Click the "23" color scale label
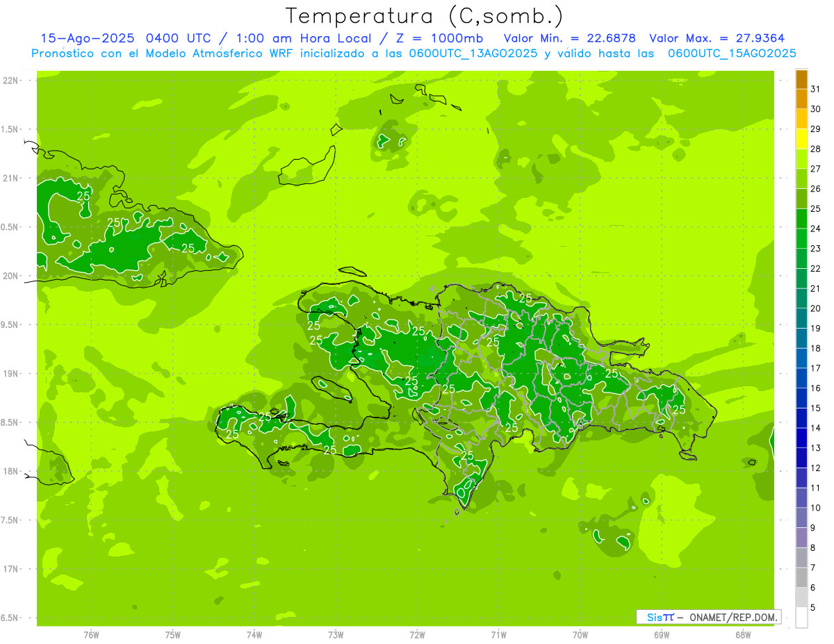 815,249
